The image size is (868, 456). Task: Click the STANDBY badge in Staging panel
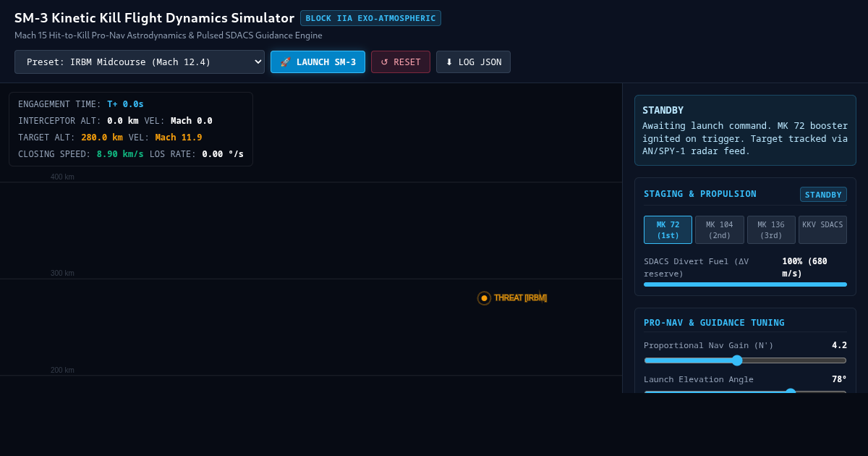pyautogui.click(x=823, y=195)
